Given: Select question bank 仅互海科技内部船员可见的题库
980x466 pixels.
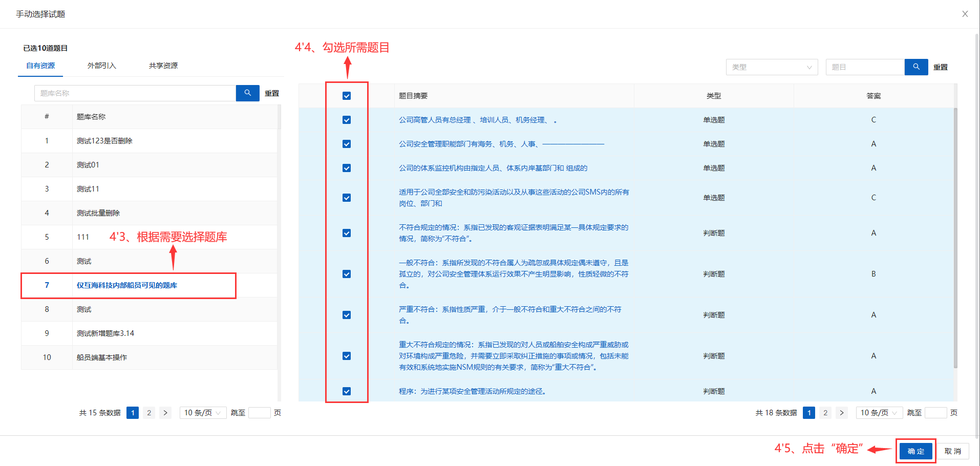Looking at the screenshot, I should (x=149, y=285).
